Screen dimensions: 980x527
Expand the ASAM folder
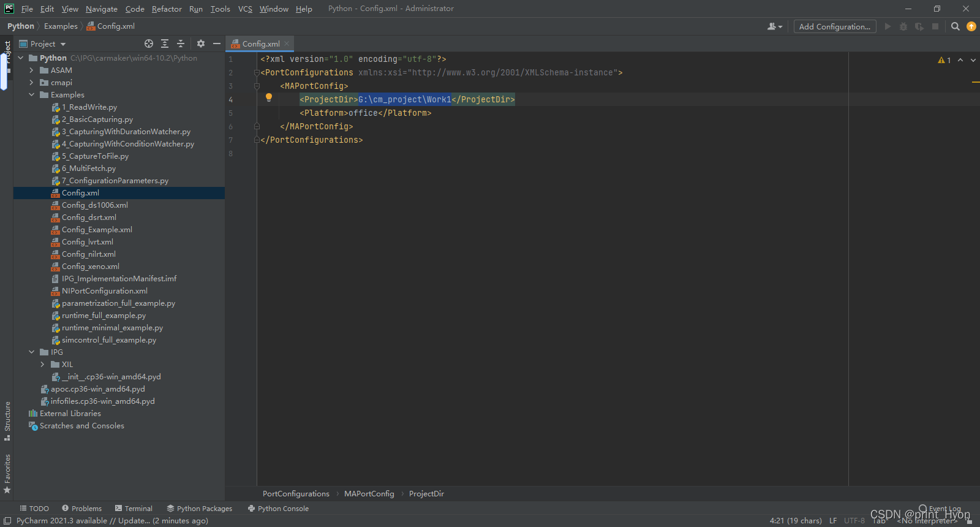coord(32,70)
